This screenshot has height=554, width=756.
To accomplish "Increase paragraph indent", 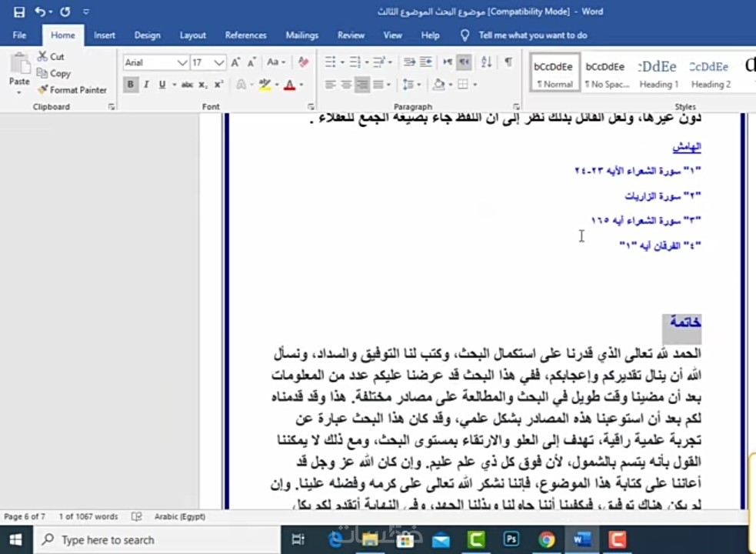I will click(426, 62).
